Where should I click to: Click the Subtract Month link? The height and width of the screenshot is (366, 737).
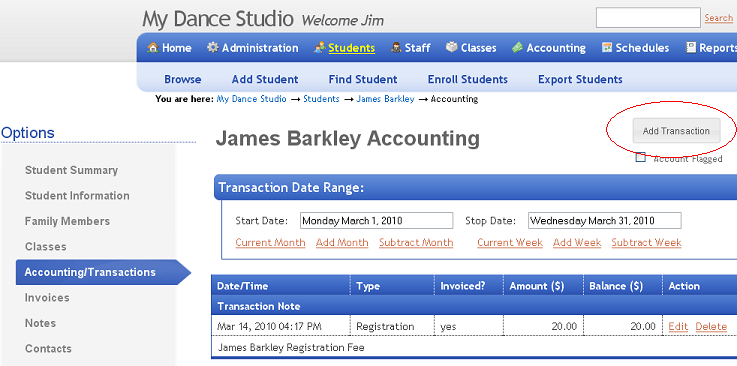pyautogui.click(x=416, y=243)
